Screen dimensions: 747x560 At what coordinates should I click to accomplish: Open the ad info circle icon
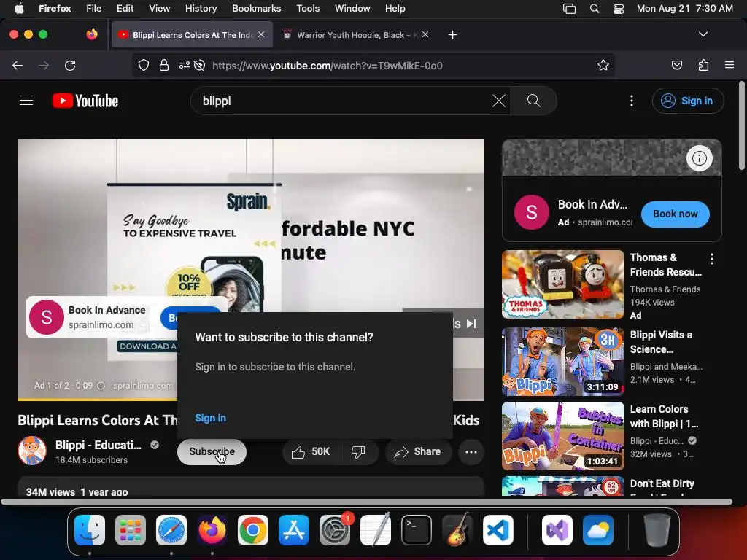tap(700, 158)
